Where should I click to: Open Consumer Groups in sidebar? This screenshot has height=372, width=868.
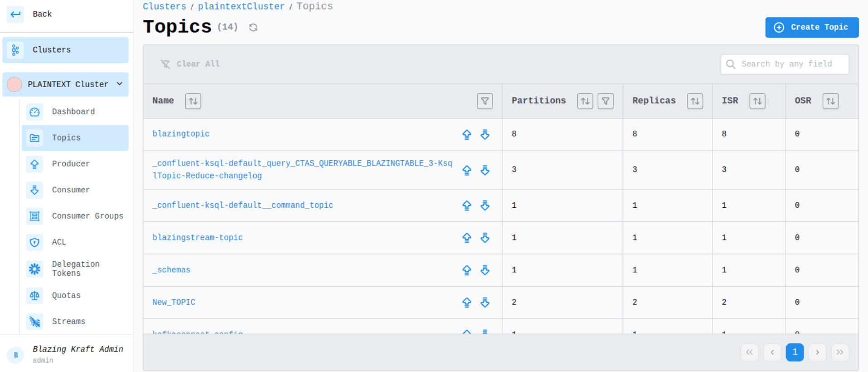(87, 216)
